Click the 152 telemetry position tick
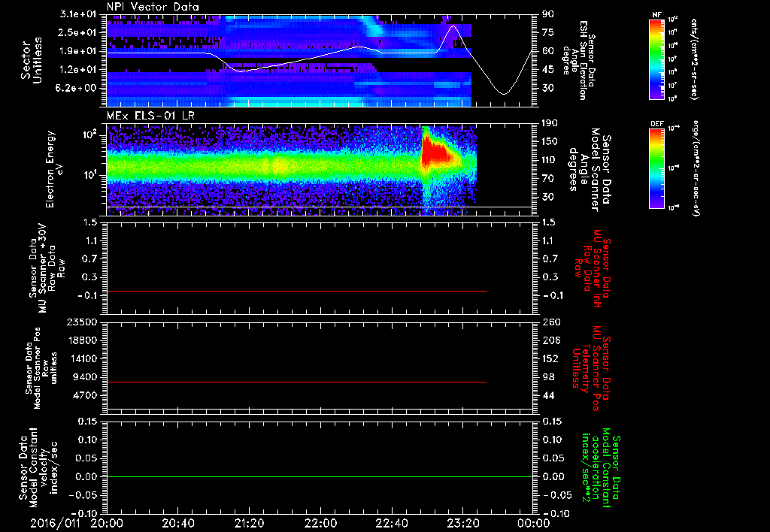Image resolution: width=770 pixels, height=532 pixels. coord(550,358)
